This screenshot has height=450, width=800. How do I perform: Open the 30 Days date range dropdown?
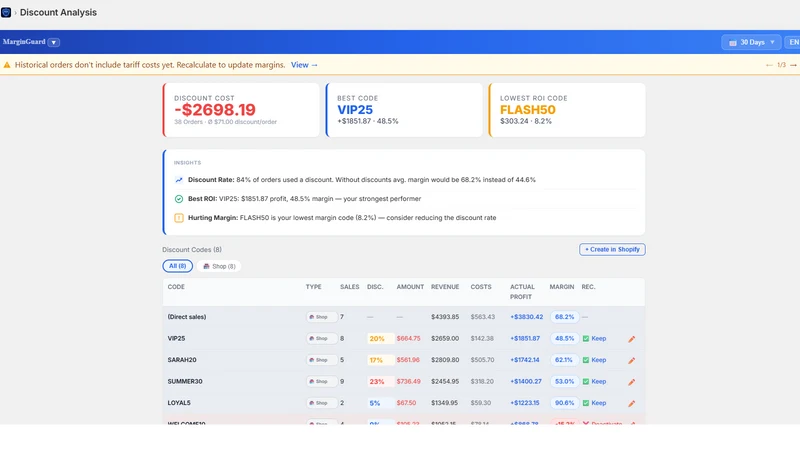(751, 42)
